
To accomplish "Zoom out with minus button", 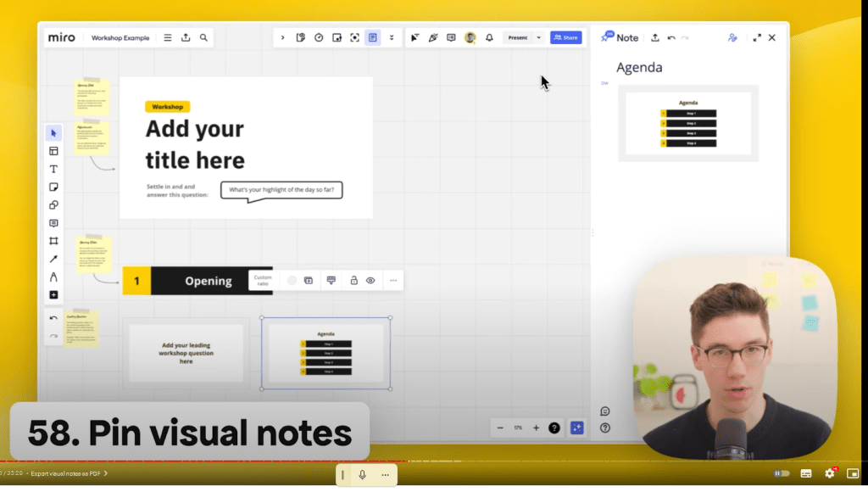I will point(500,428).
